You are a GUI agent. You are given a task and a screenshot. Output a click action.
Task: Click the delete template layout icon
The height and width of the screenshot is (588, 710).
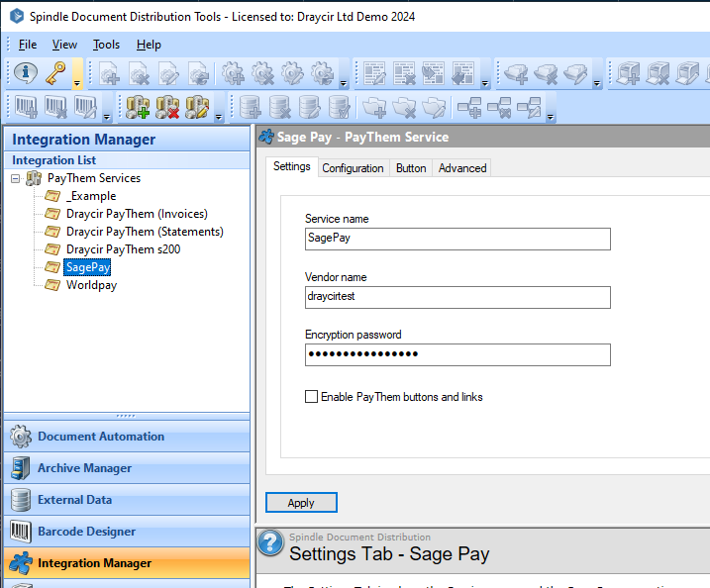click(x=404, y=73)
